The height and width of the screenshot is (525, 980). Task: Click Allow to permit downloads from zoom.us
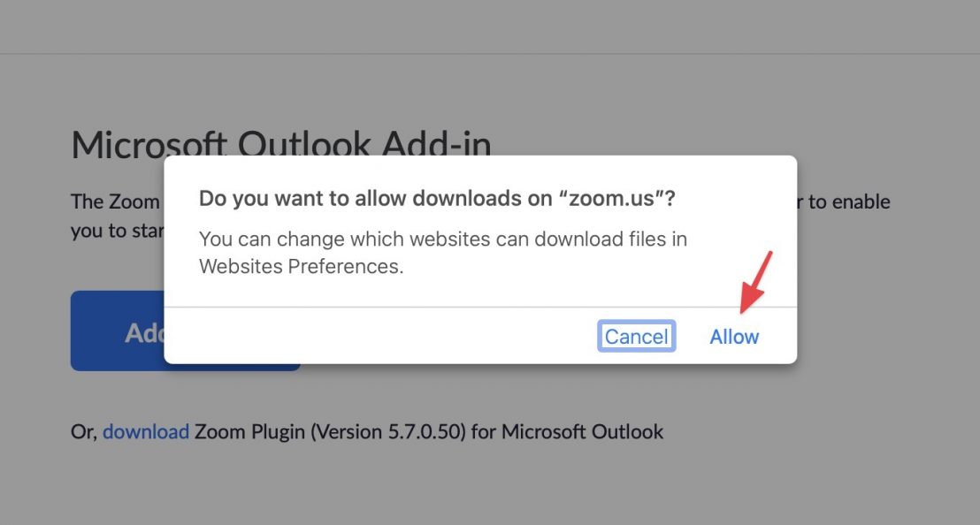point(734,336)
